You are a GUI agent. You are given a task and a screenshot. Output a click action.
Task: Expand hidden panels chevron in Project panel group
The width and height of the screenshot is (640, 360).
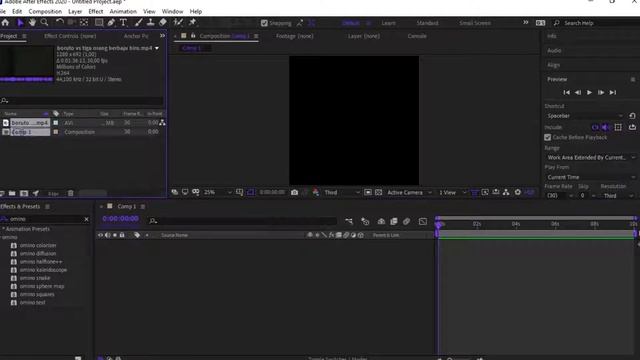162,36
